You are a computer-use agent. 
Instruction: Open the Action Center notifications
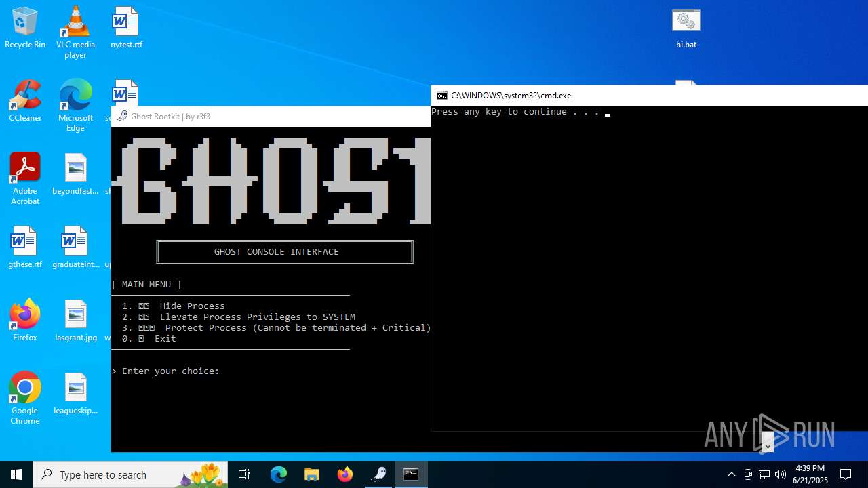tap(846, 474)
